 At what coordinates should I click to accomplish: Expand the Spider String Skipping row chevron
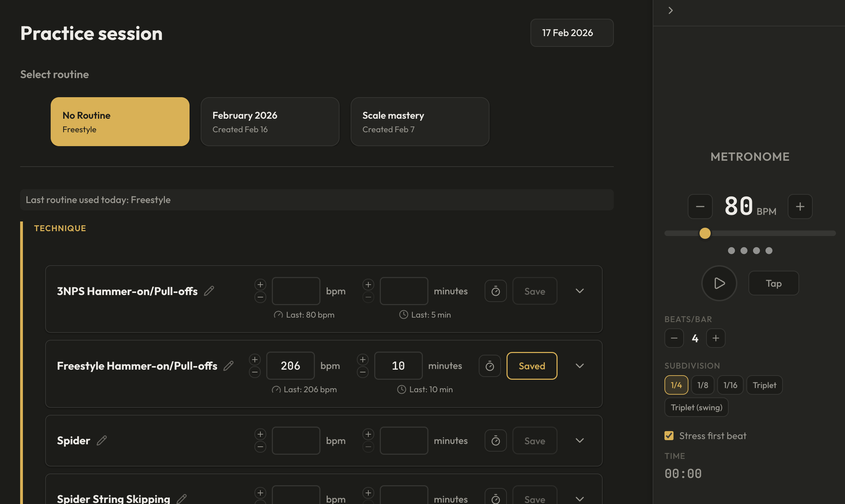pos(579,499)
